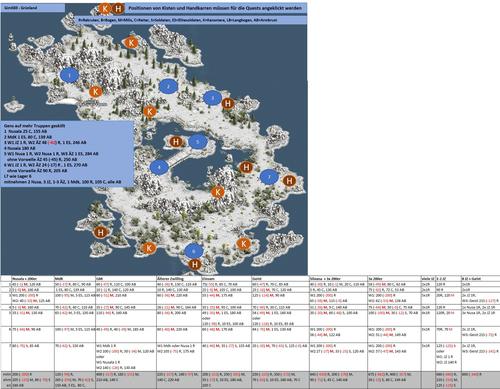Click the grey summary row cell under MdK
Image resolution: width=500 pixels, height=389 pixels.
[x=75, y=380]
